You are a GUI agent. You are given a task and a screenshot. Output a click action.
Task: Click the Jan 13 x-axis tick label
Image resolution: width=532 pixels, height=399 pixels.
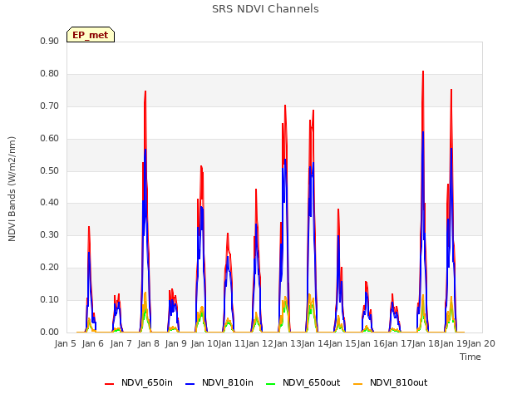pyautogui.click(x=287, y=343)
